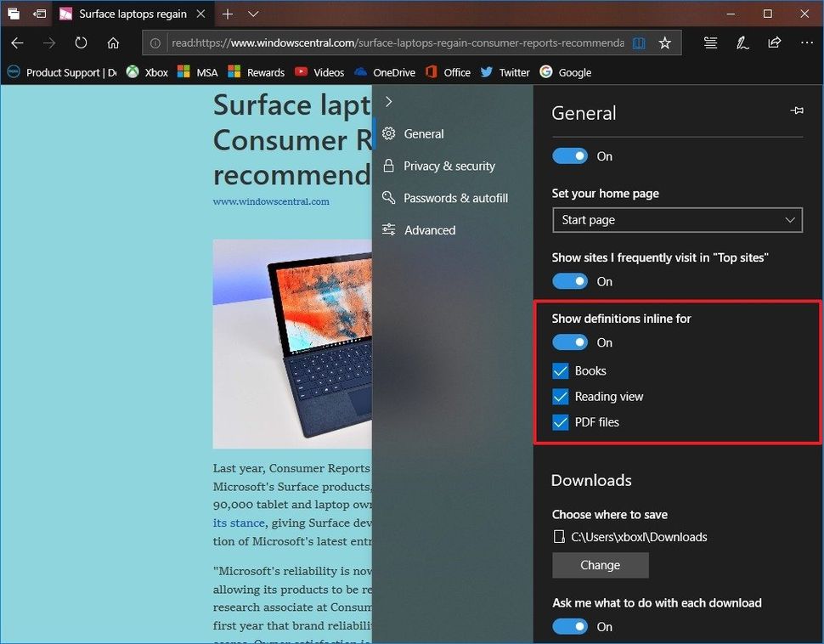Pin the settings pane open
The width and height of the screenshot is (824, 644).
[797, 110]
